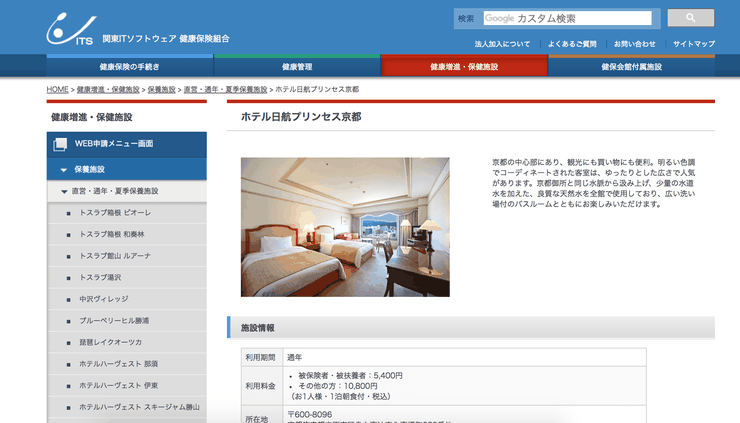Open 健康管理 navigation tab

(297, 66)
